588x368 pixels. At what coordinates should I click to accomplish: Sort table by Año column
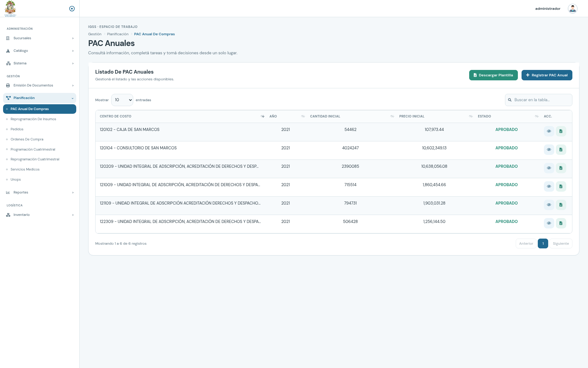285,116
